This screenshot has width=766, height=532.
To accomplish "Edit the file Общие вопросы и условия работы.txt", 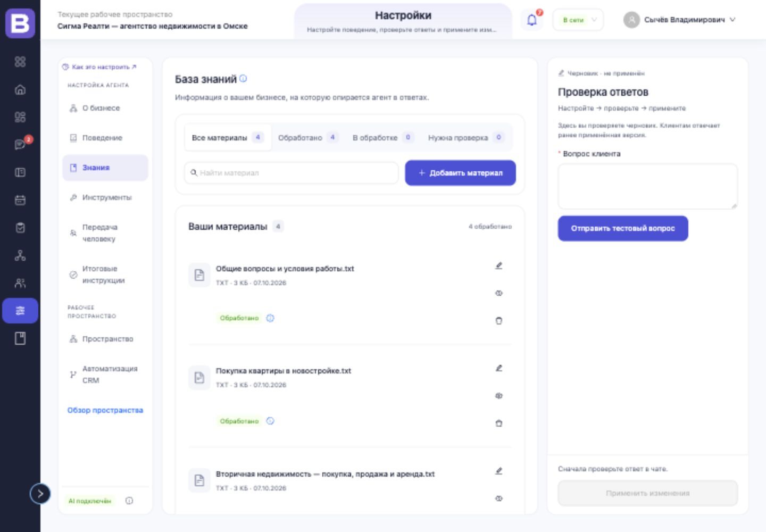I will (x=499, y=265).
